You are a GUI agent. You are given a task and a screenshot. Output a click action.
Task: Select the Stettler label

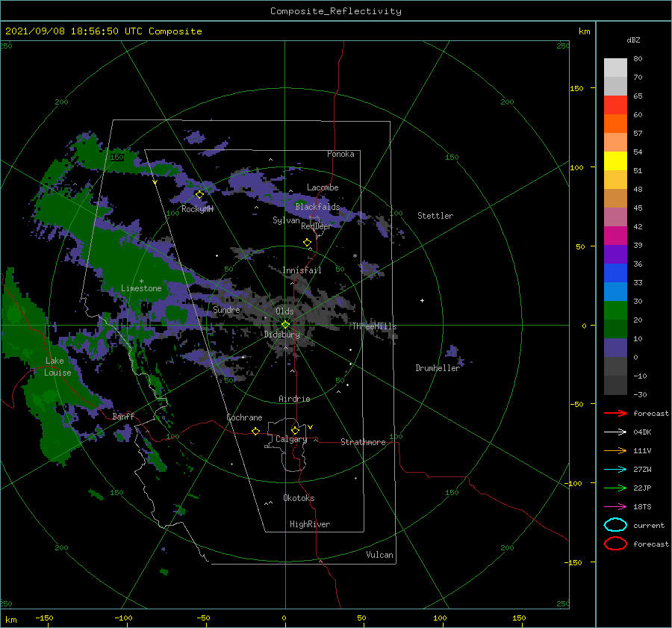point(435,216)
